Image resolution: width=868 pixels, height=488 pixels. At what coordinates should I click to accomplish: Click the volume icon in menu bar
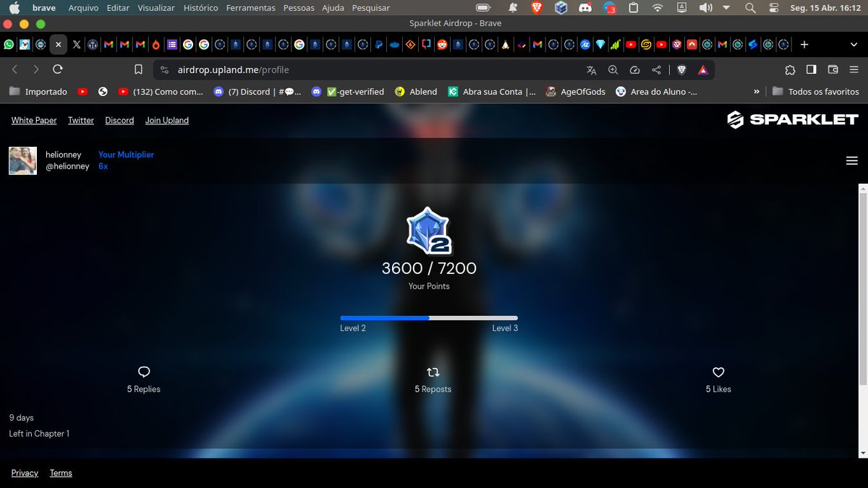pyautogui.click(x=705, y=8)
